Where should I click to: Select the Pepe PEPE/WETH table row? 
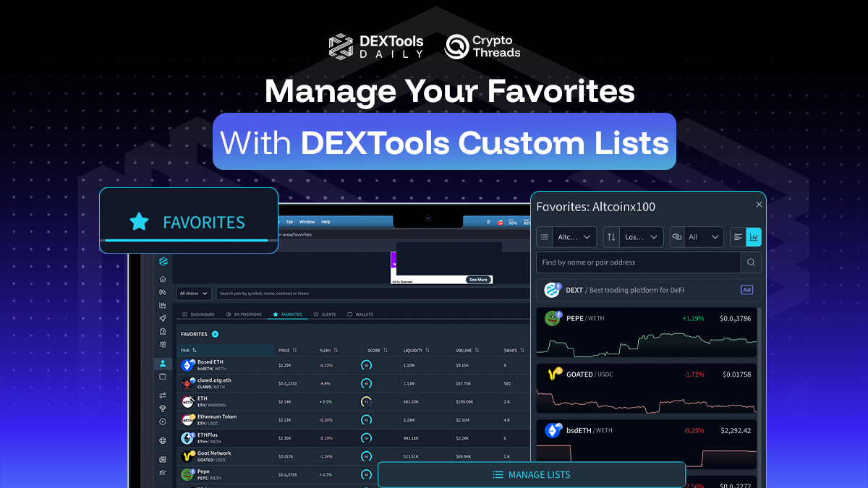pos(354,474)
